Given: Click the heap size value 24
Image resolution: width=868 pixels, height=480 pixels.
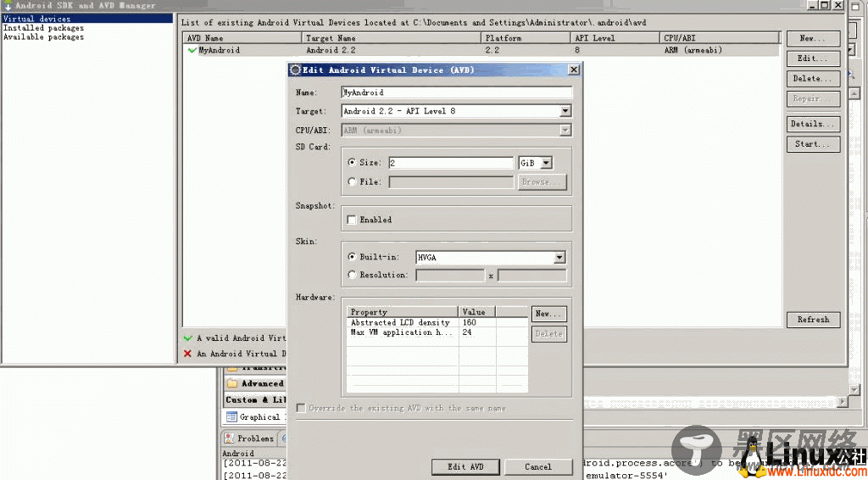Looking at the screenshot, I should 467,332.
